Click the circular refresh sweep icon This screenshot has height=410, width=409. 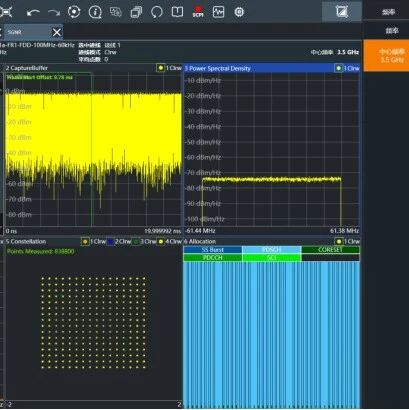(157, 12)
